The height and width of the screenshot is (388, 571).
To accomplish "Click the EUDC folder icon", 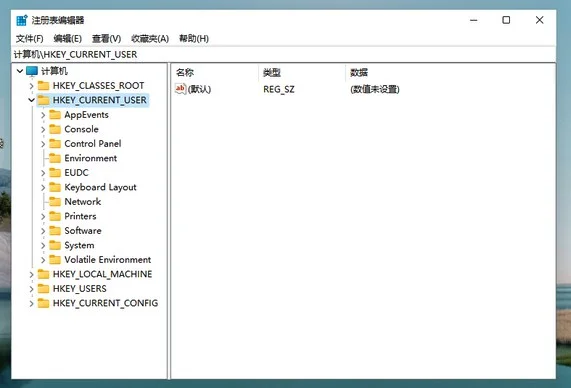I will [55, 173].
